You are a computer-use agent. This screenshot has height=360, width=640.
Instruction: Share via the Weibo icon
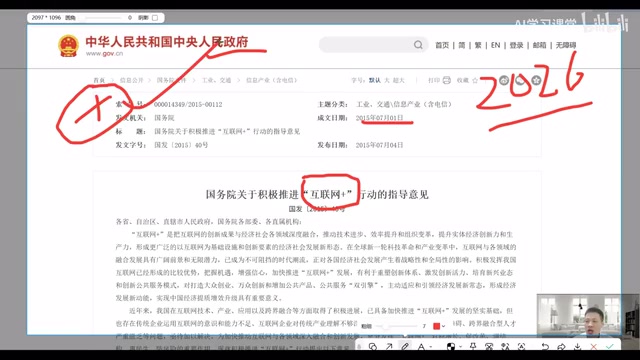504,80
